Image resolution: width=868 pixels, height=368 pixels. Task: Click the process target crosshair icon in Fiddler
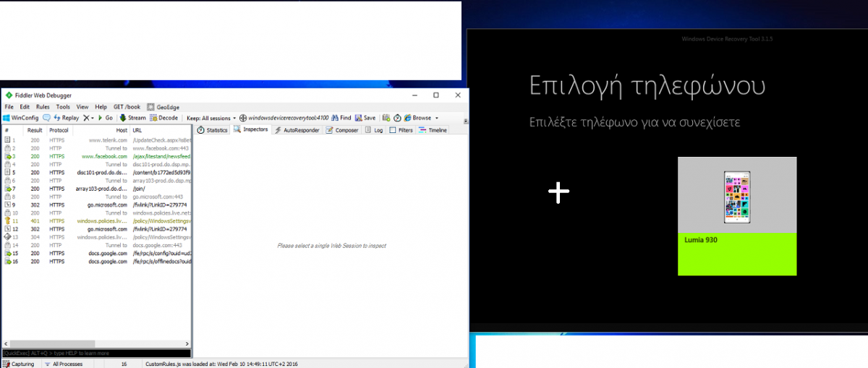tap(243, 118)
